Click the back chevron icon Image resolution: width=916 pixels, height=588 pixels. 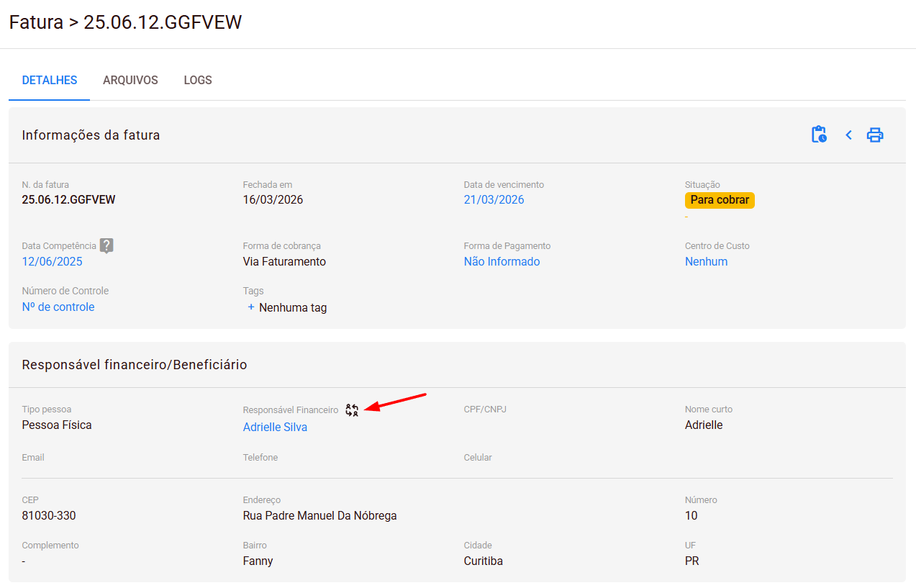click(848, 135)
